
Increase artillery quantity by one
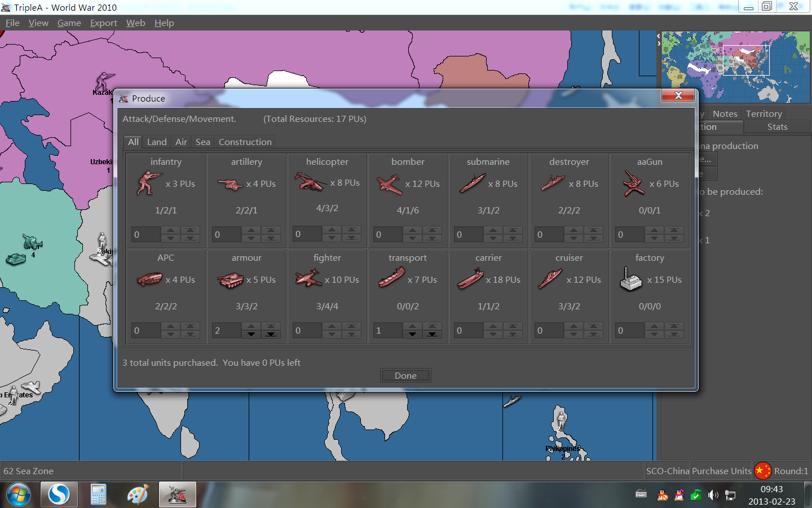click(251, 230)
